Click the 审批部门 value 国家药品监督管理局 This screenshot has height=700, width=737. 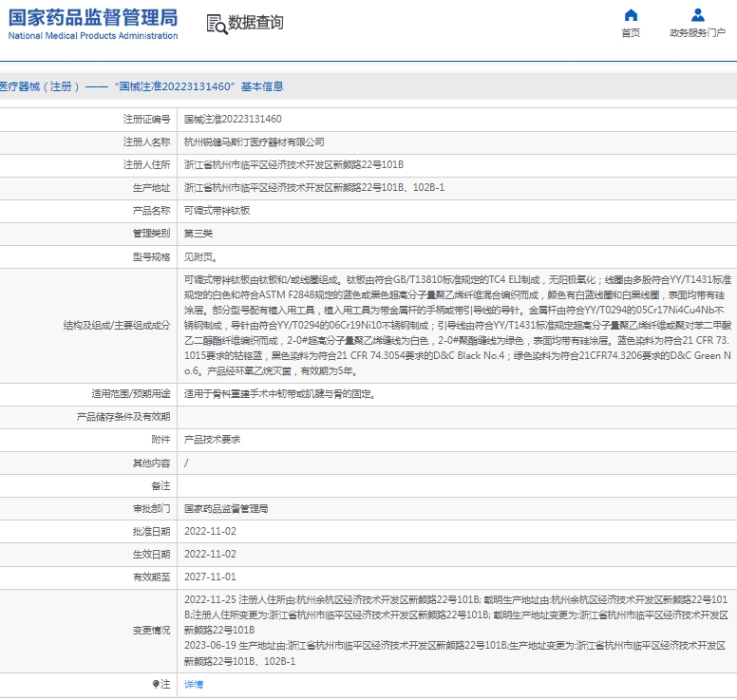coord(226,509)
